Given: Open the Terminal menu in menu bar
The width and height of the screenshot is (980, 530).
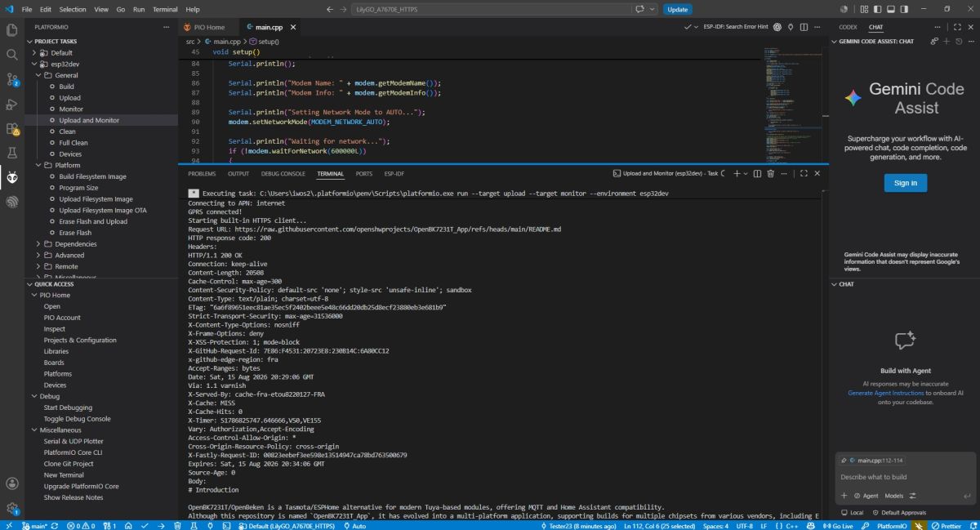Looking at the screenshot, I should coord(165,9).
